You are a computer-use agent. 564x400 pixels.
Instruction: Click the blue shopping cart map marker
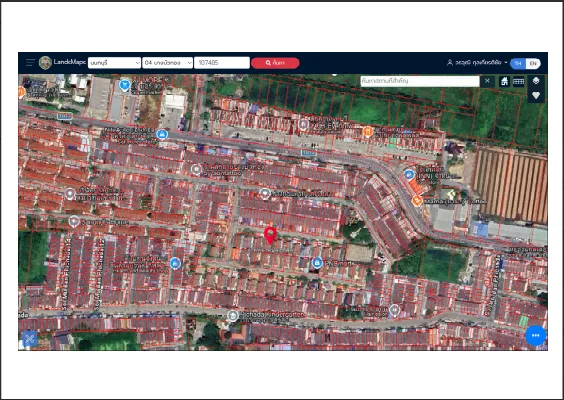click(x=125, y=85)
